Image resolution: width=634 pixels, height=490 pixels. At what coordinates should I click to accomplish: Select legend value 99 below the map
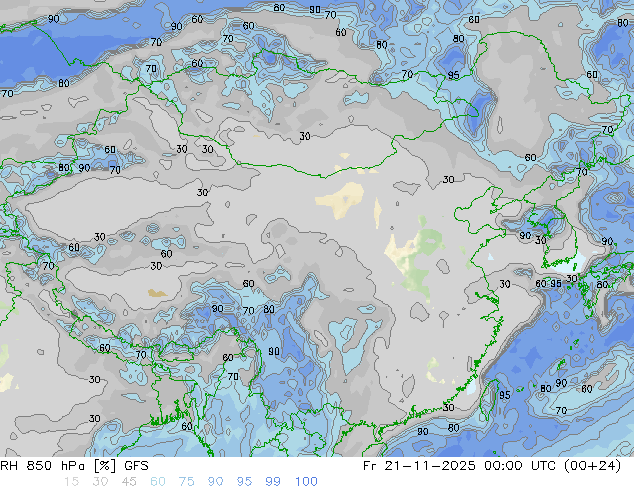pyautogui.click(x=273, y=482)
